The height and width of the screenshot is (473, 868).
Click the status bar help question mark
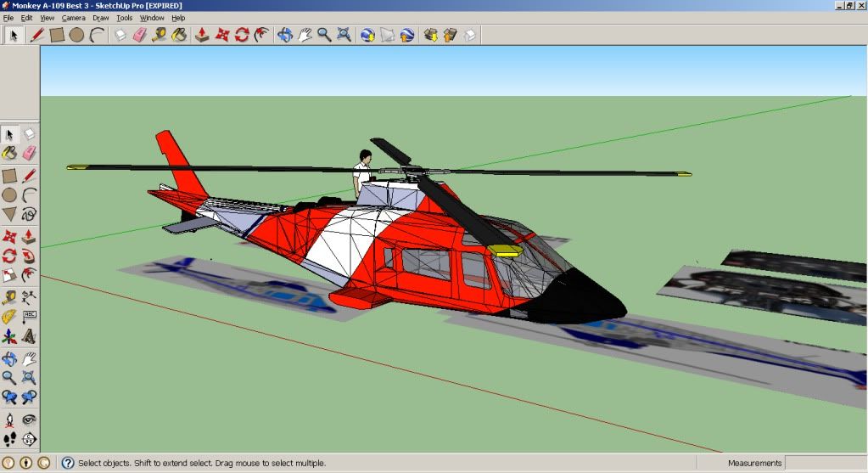tap(68, 463)
